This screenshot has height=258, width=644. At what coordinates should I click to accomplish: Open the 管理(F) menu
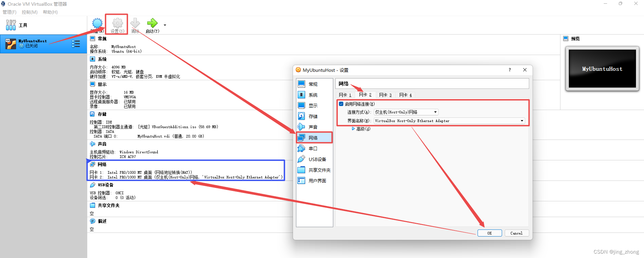click(x=9, y=12)
